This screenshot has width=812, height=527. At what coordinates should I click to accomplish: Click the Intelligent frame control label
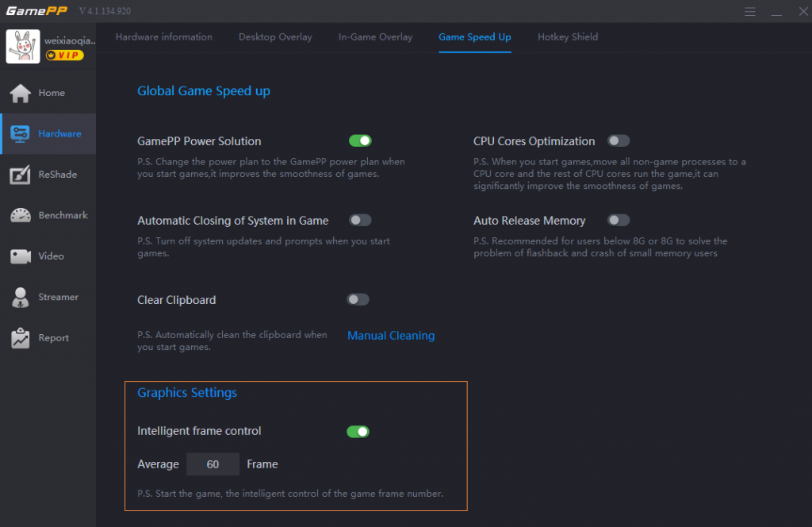(199, 431)
